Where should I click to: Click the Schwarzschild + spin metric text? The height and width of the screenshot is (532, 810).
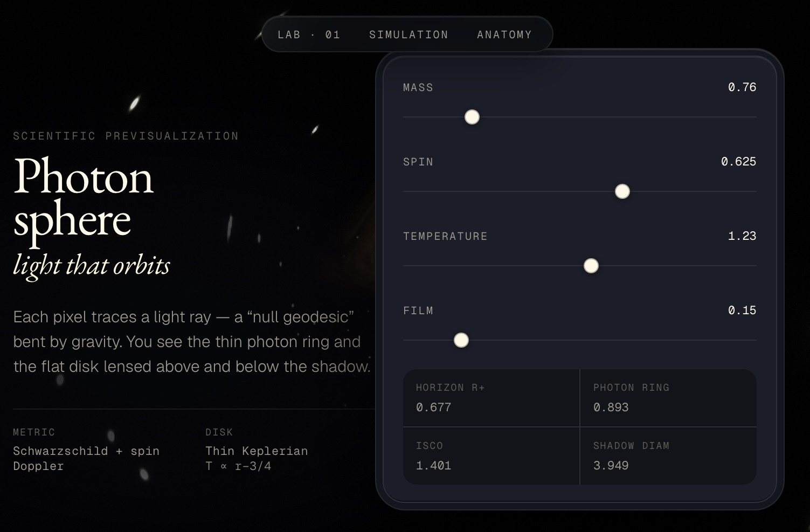click(86, 451)
